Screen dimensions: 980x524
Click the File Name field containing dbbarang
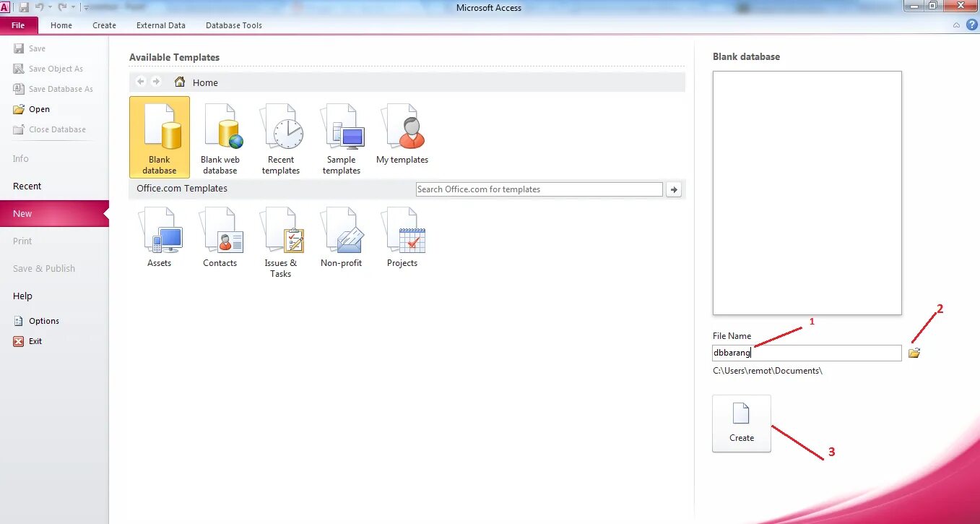[807, 353]
